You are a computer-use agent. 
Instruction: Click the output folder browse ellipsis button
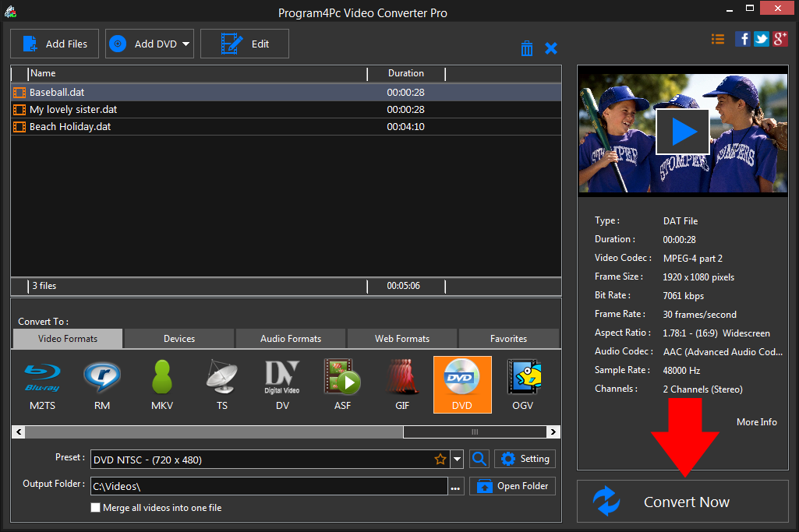click(456, 487)
